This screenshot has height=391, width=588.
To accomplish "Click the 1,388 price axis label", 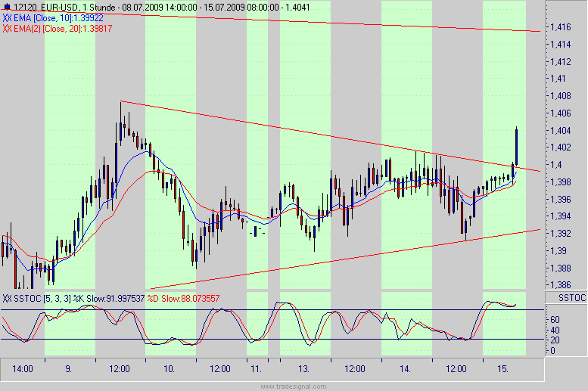I will 561,268.
